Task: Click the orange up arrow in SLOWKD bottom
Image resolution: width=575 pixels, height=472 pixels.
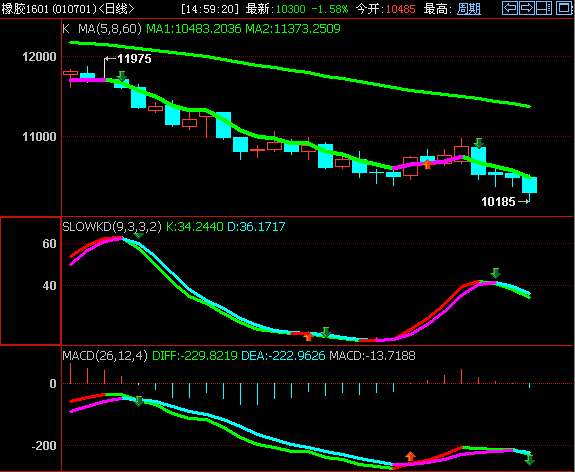Action: click(308, 336)
